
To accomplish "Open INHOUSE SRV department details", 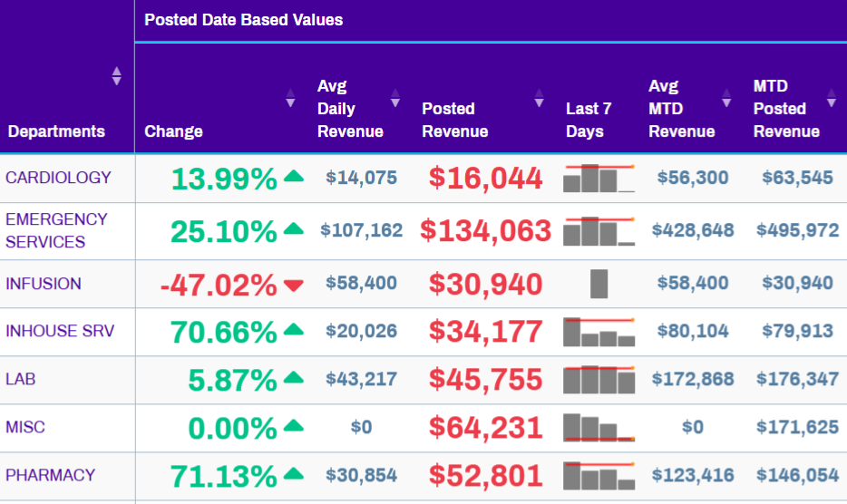I will [60, 331].
